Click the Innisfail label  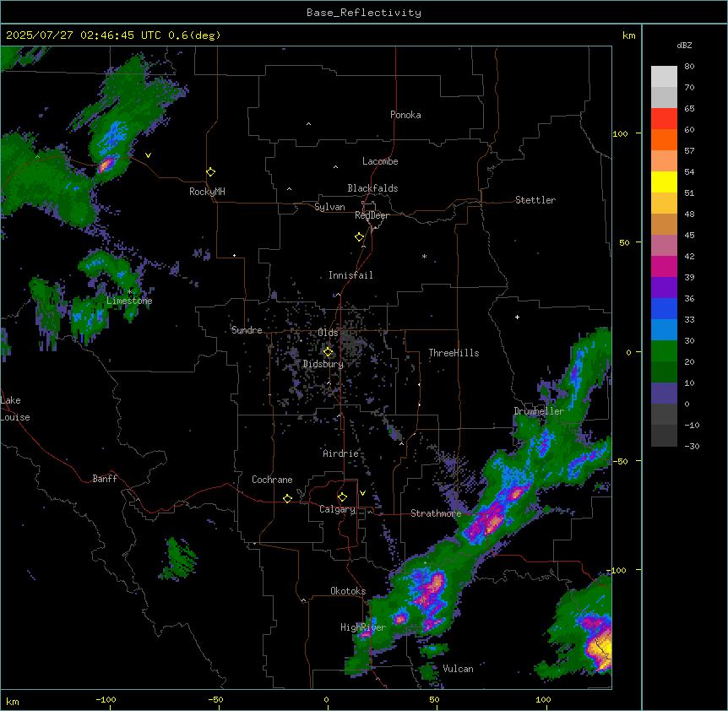[350, 275]
